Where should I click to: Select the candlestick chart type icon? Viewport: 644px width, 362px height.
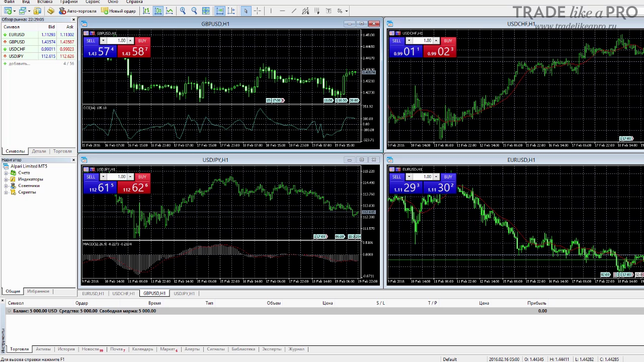pyautogui.click(x=158, y=11)
